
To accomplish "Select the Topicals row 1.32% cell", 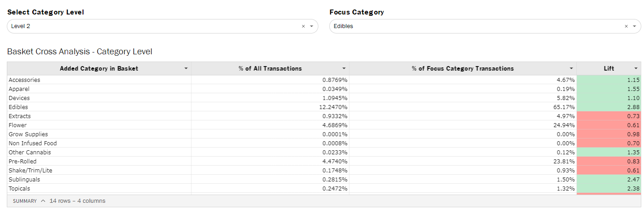I will click(x=463, y=189).
